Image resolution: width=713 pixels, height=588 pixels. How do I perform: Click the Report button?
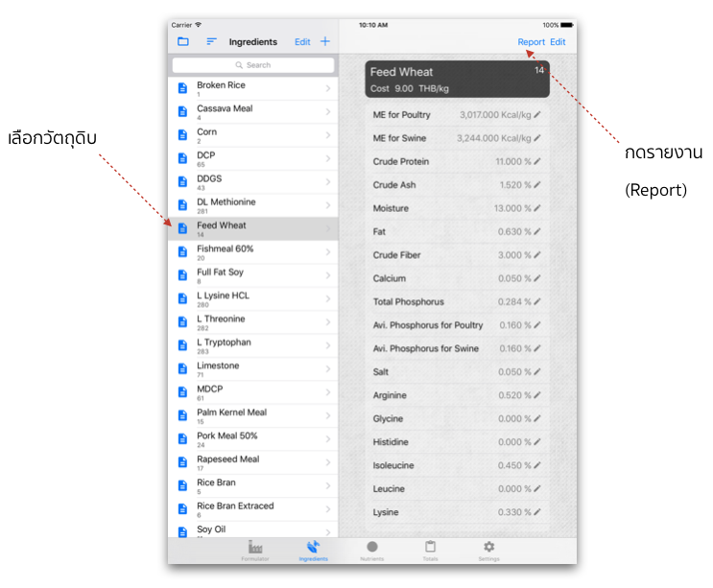point(531,42)
